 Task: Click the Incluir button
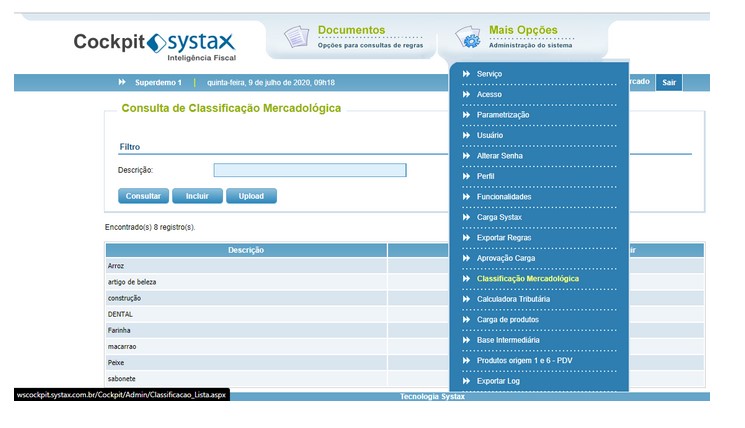(197, 196)
